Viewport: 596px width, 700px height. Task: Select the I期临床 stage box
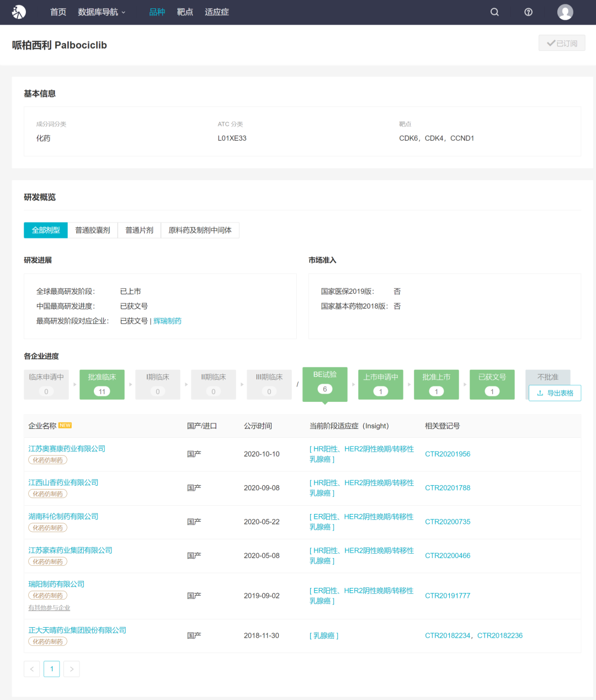tap(158, 384)
